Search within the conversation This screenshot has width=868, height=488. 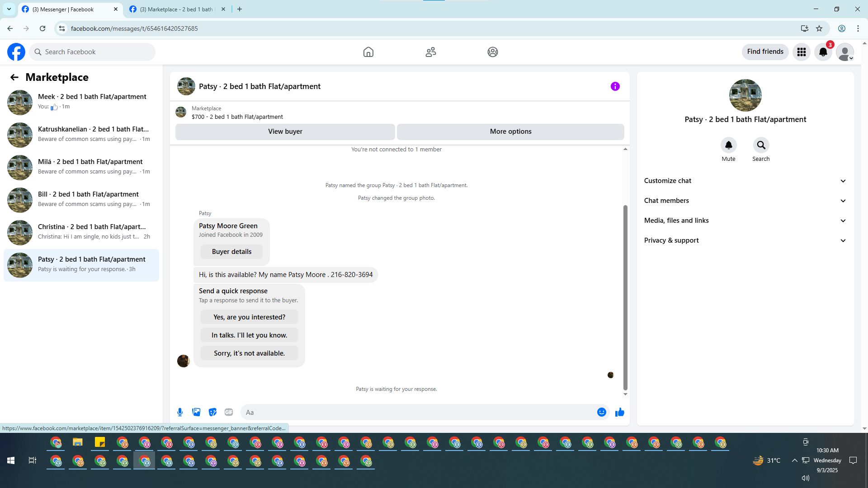click(x=761, y=145)
